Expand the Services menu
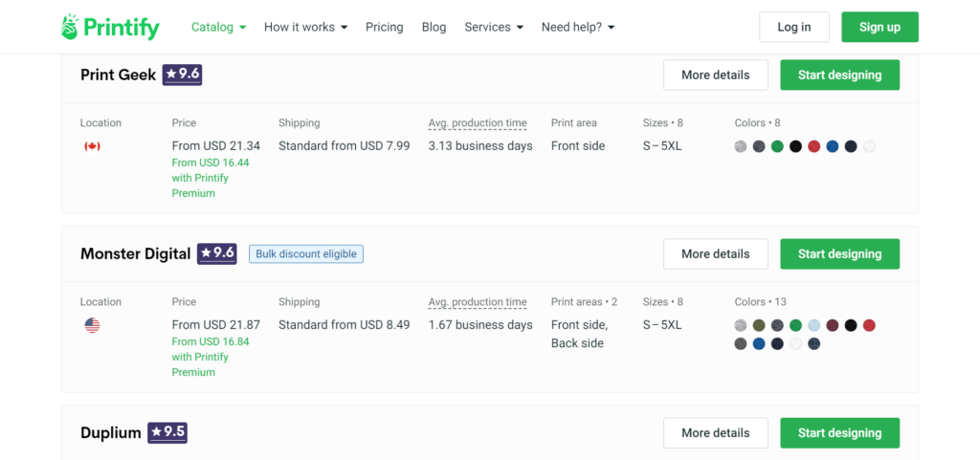This screenshot has height=460, width=980. point(494,27)
